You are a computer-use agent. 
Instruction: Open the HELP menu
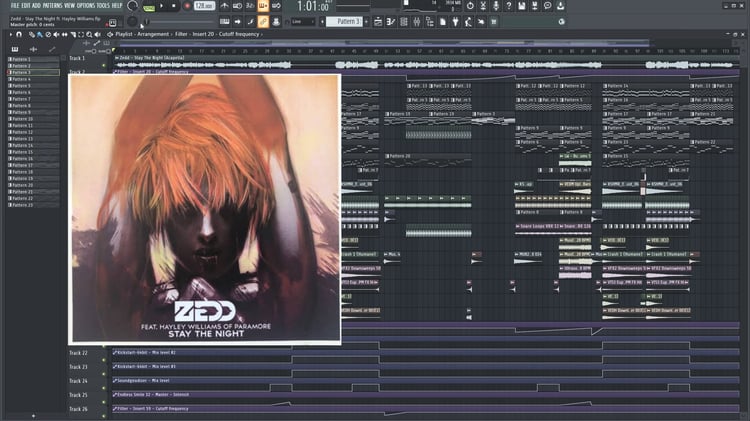click(117, 6)
